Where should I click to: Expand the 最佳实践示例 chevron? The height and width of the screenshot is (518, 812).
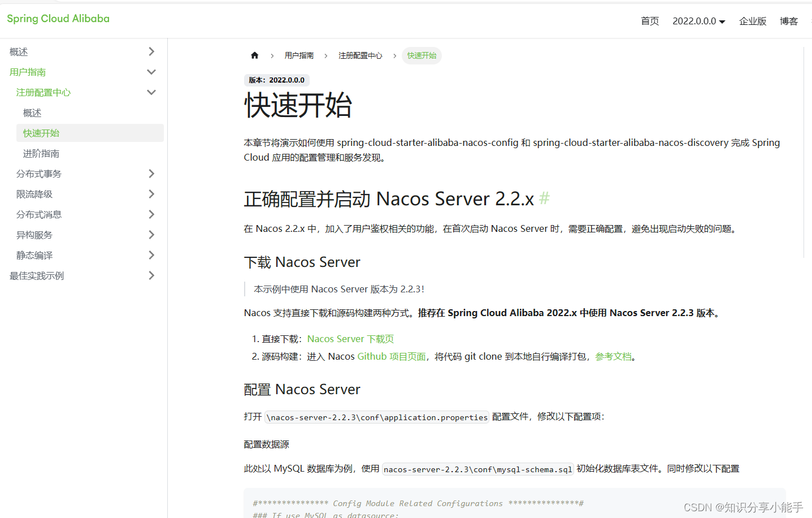(x=151, y=275)
